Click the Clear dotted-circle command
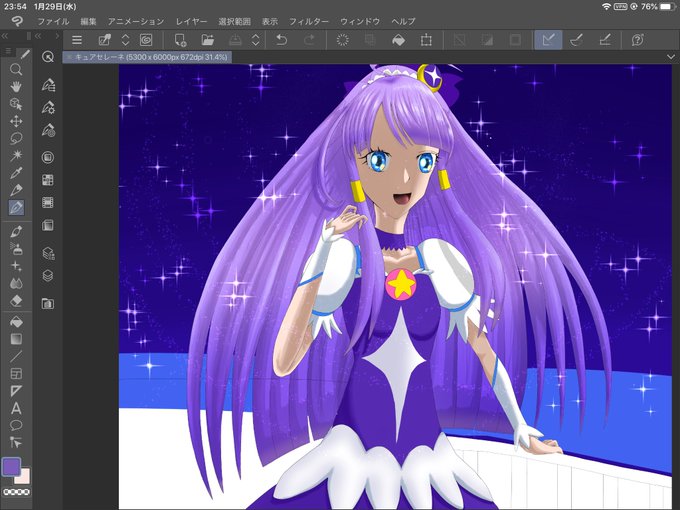This screenshot has width=680, height=510. (343, 40)
